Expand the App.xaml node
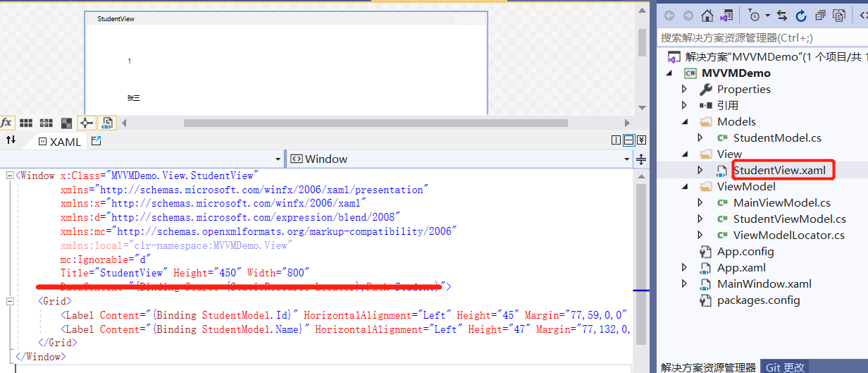The width and height of the screenshot is (868, 373). pos(684,268)
